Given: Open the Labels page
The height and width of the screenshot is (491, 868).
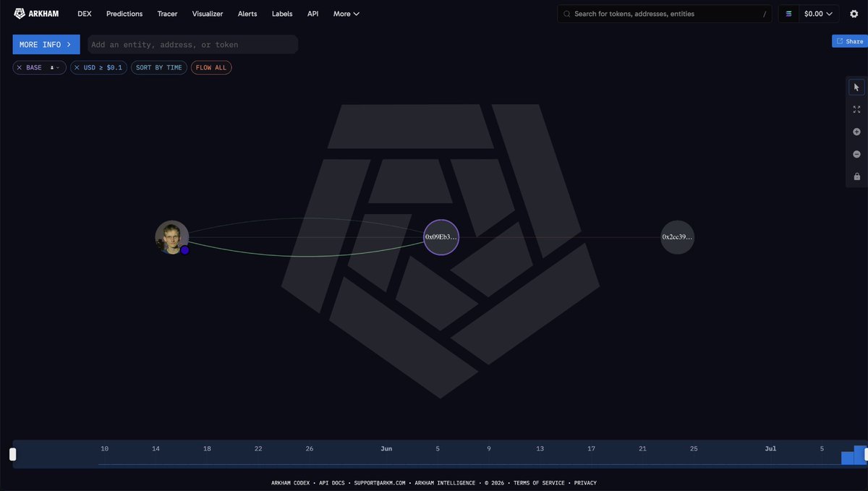Looking at the screenshot, I should 282,14.
